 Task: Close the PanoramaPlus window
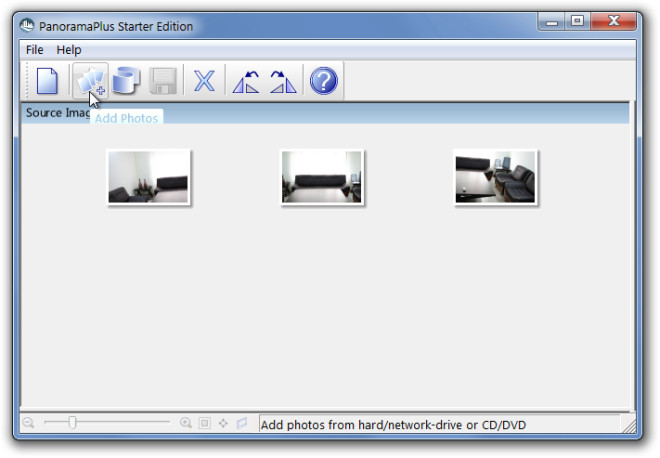pyautogui.click(x=613, y=21)
